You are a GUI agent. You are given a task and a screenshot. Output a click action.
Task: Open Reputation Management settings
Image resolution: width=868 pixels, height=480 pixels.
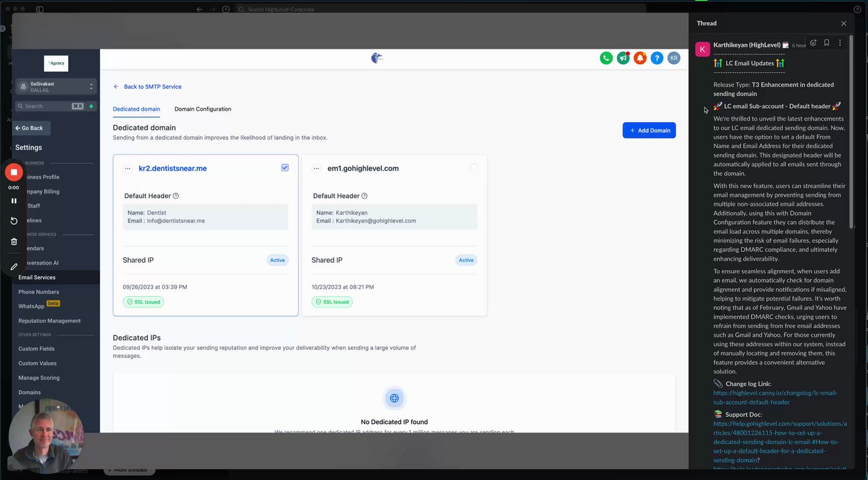click(49, 321)
